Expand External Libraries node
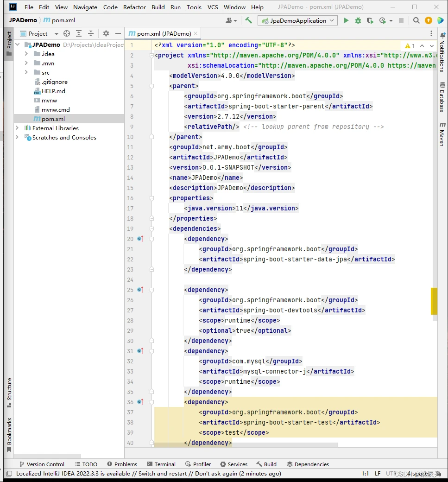Viewport: 448px width, 482px height. [17, 128]
